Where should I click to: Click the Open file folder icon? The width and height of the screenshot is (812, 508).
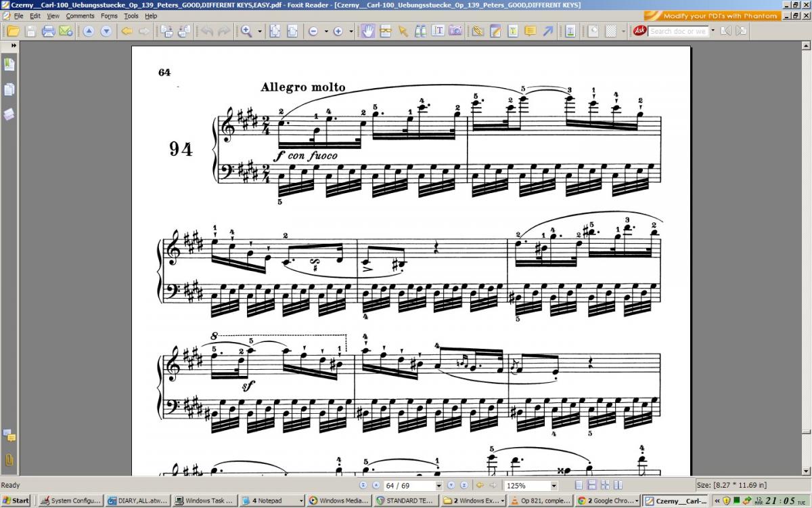click(13, 31)
